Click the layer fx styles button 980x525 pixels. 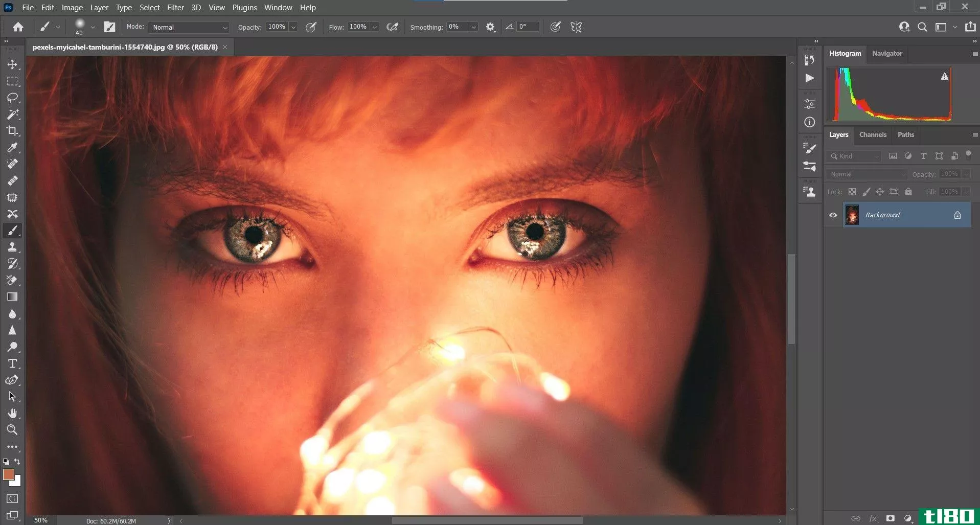click(873, 518)
